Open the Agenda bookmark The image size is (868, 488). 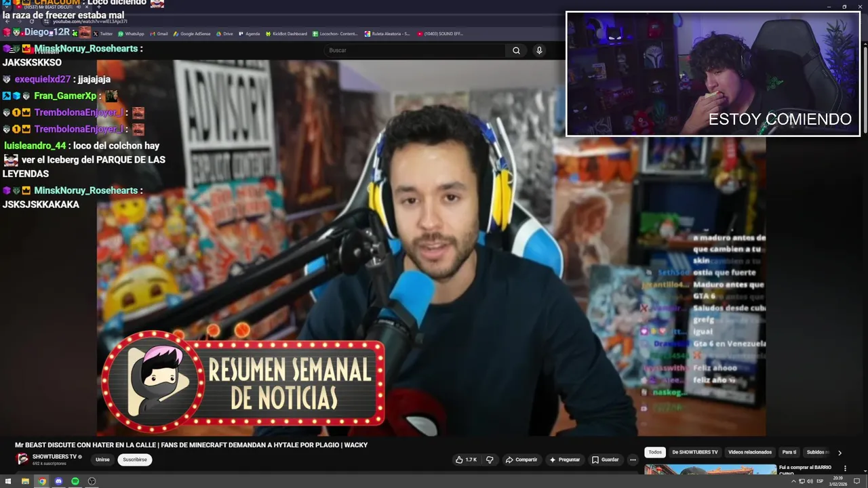pos(249,34)
